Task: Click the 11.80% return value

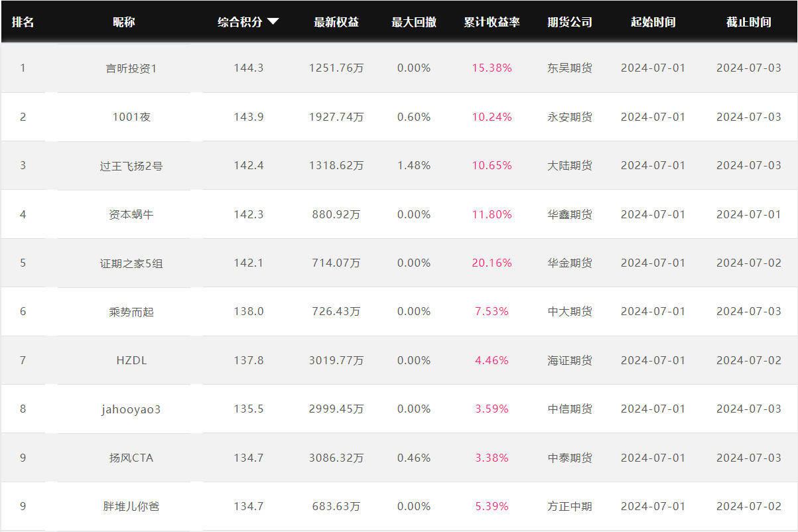Action: pyautogui.click(x=492, y=214)
